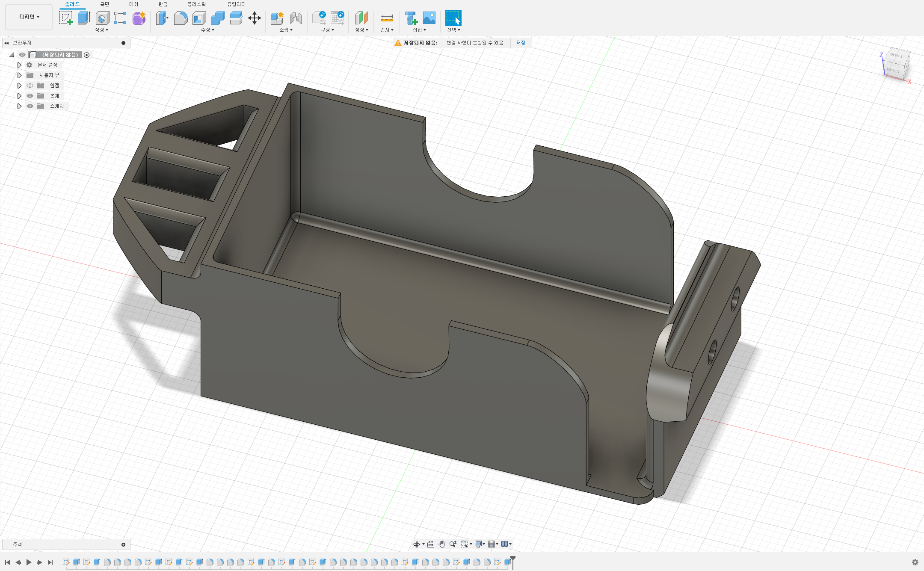
Task: Click the Extrude tool icon
Action: [x=84, y=18]
